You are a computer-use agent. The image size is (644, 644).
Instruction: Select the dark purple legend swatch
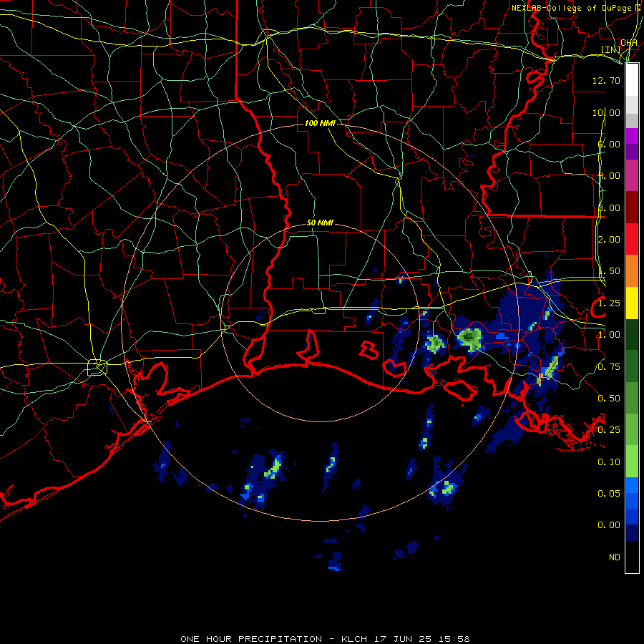[x=632, y=152]
